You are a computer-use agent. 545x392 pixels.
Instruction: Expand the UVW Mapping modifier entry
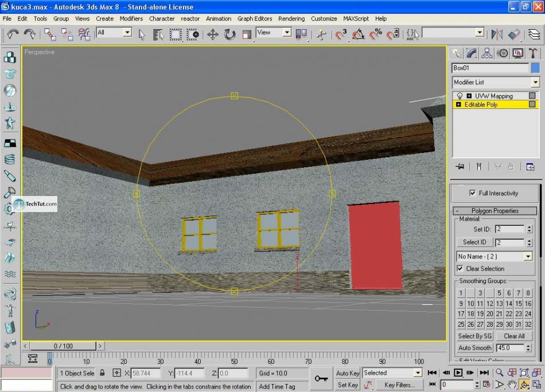pyautogui.click(x=469, y=96)
